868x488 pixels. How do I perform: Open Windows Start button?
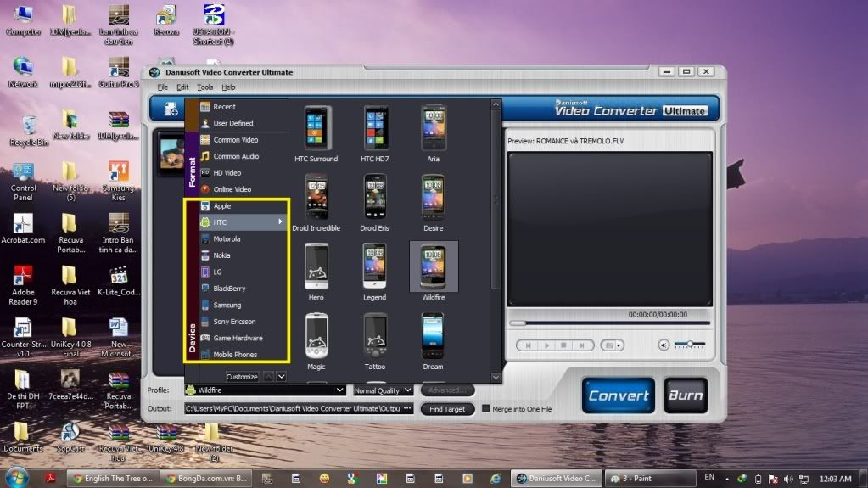pos(17,478)
